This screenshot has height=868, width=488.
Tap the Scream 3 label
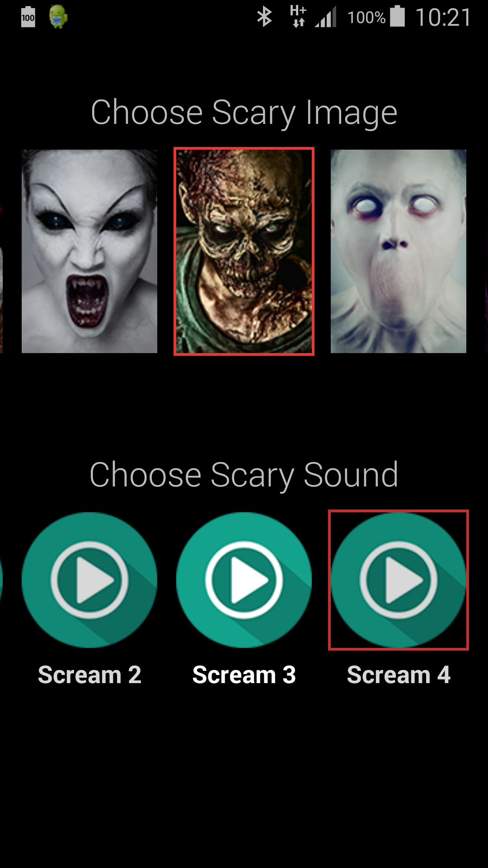tap(244, 675)
